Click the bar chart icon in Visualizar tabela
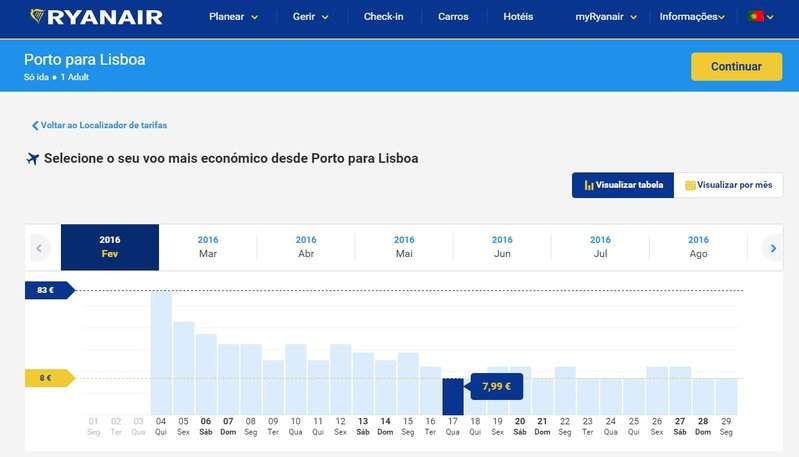 pos(589,185)
